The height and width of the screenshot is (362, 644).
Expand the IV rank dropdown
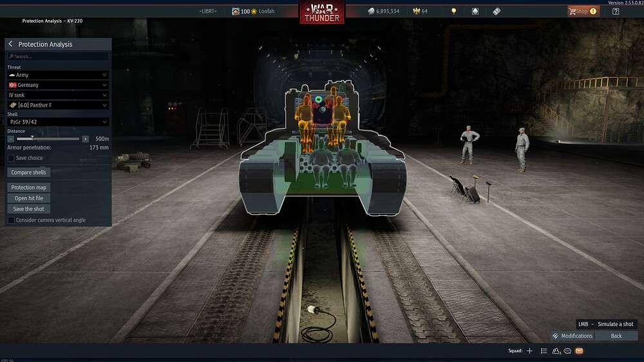coord(58,95)
